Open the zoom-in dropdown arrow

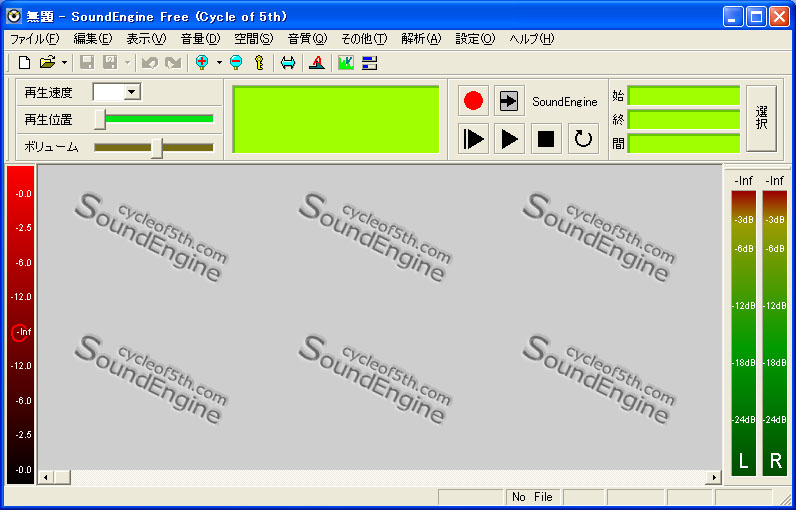(x=219, y=63)
